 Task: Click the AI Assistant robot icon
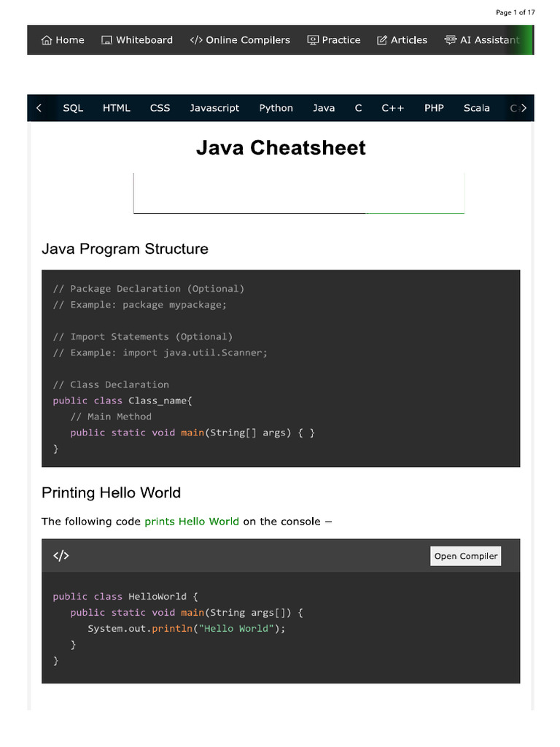tap(450, 39)
